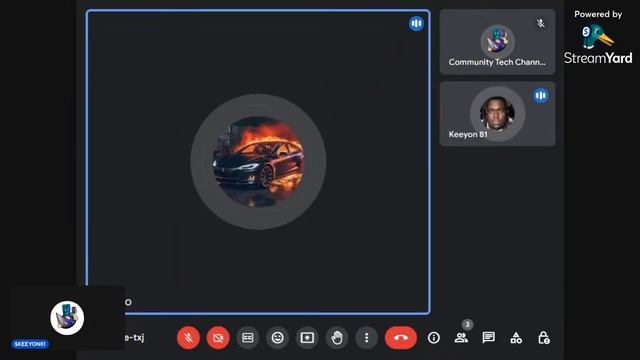This screenshot has width=640, height=360.
Task: Open the activities panel
Action: click(x=516, y=338)
